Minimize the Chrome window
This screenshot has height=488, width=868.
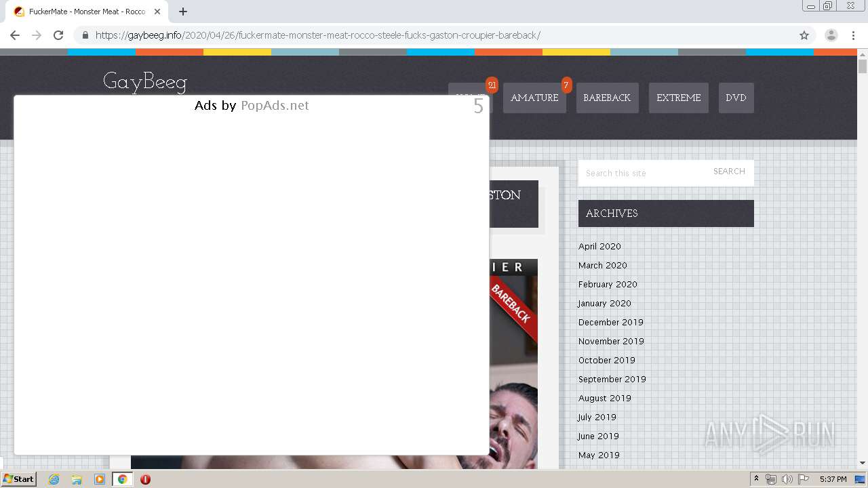[x=810, y=6]
